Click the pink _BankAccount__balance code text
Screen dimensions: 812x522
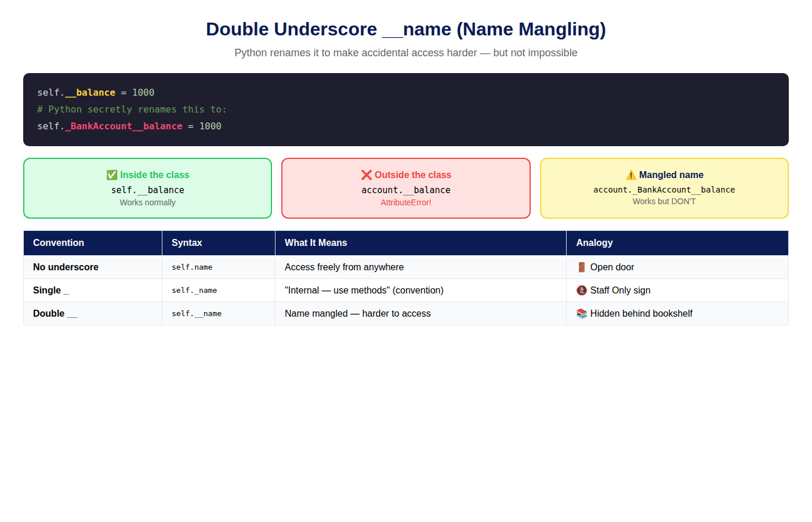(x=124, y=126)
